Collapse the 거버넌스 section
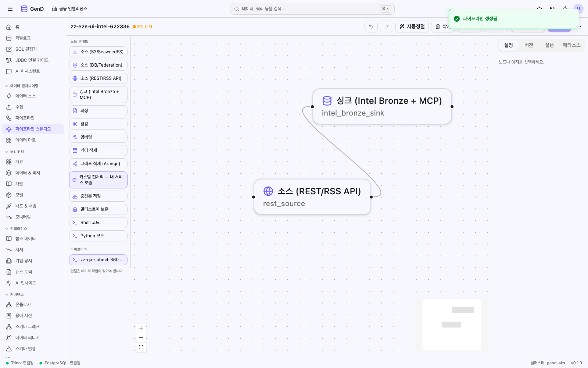Viewport: 588px width, 368px height. pos(15,295)
